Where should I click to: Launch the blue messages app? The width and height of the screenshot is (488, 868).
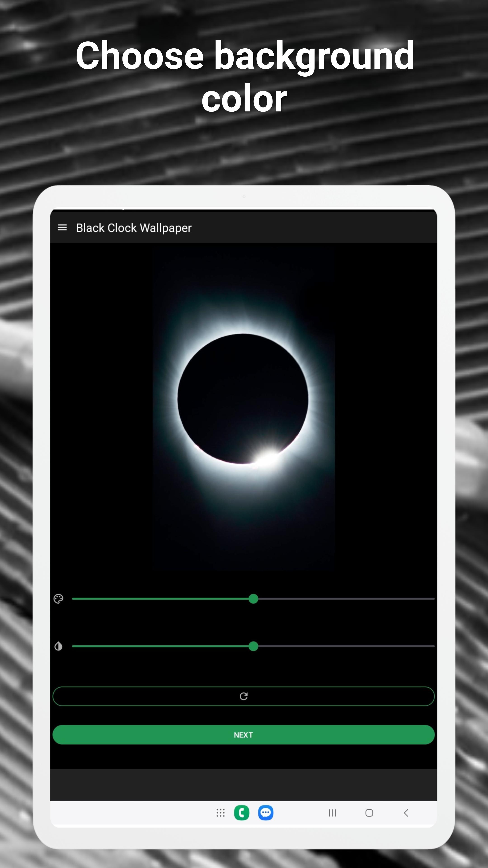tap(266, 813)
